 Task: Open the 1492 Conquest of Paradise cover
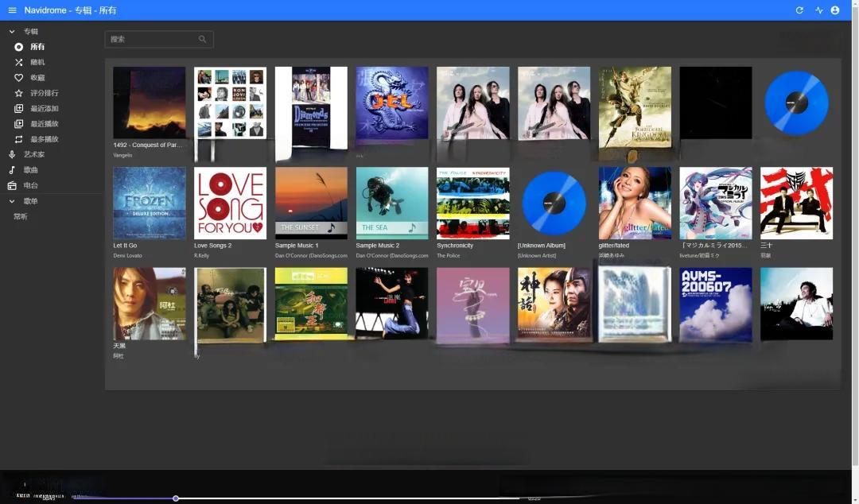pyautogui.click(x=150, y=103)
